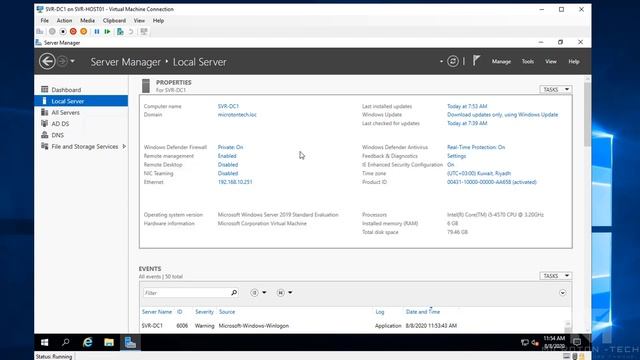Click the time zone Kuwait, Riyadh link
The width and height of the screenshot is (640, 360).
479,173
